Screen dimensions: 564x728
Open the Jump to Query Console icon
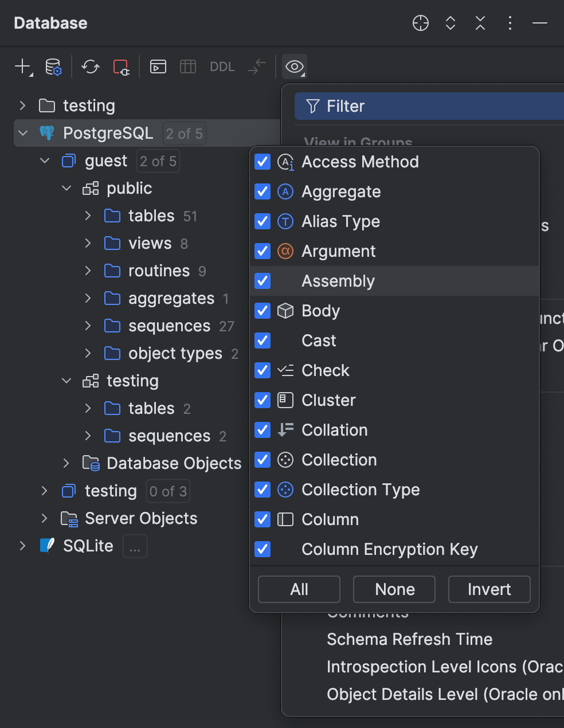(x=158, y=66)
